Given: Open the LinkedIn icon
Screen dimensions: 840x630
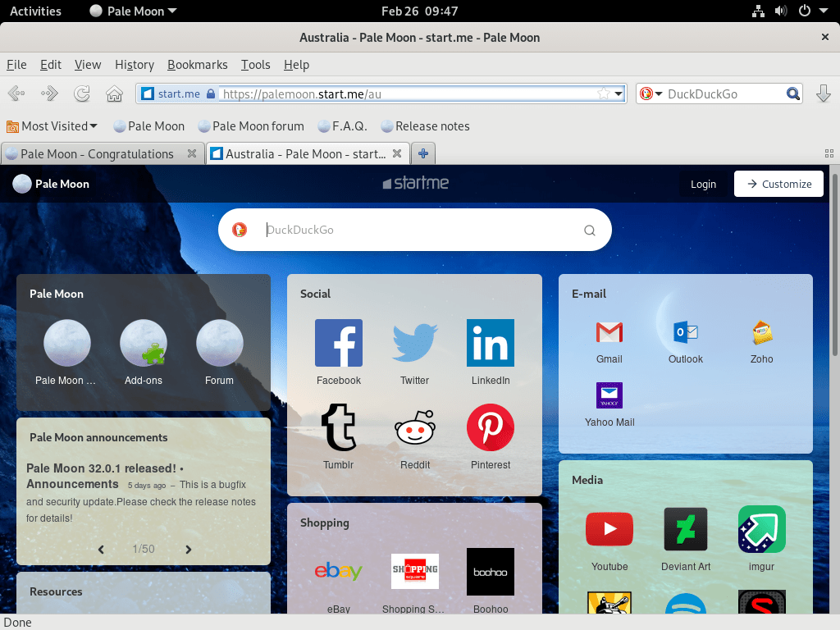Looking at the screenshot, I should coord(491,343).
